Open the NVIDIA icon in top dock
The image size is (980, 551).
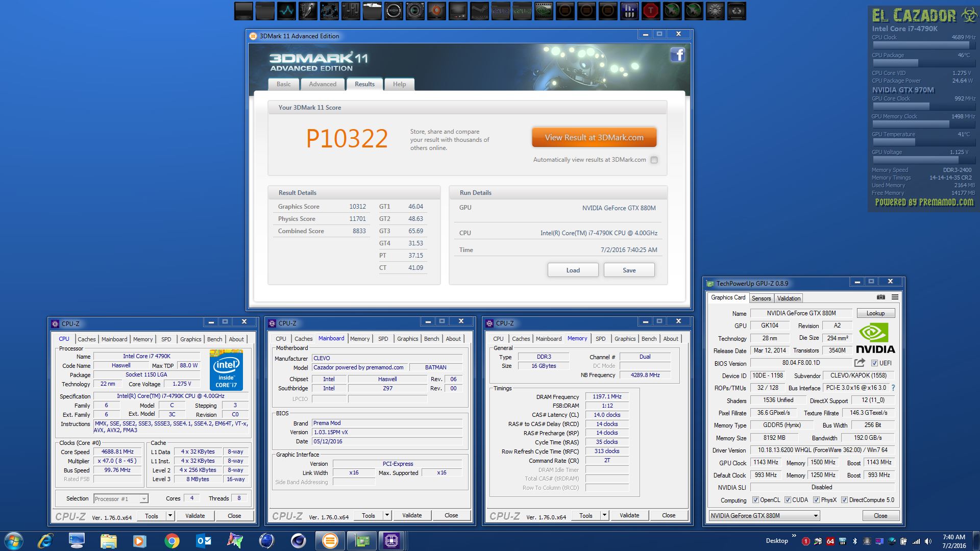tap(544, 11)
